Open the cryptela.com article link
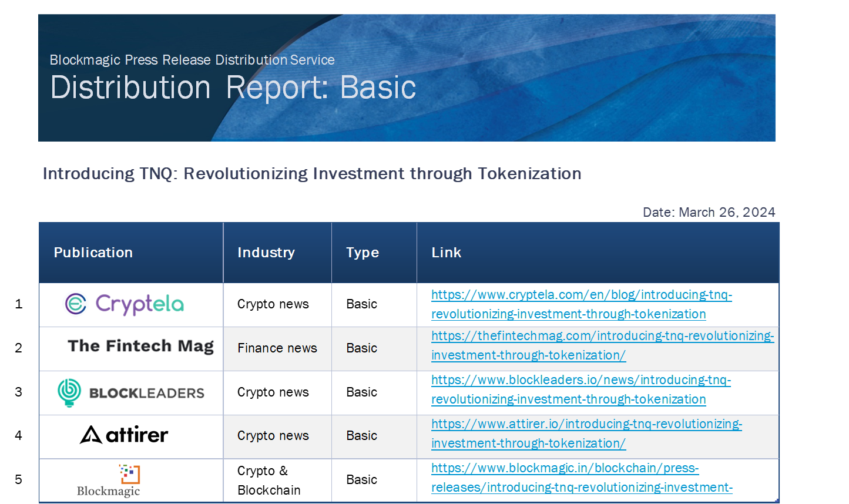 point(582,304)
